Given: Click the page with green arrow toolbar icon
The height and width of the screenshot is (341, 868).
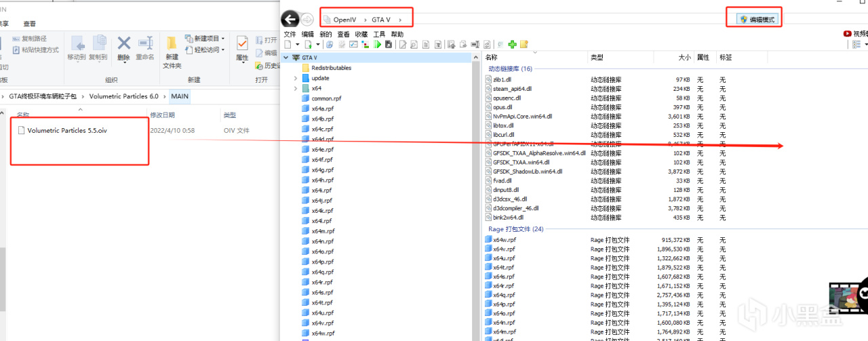Looking at the screenshot, I should click(309, 44).
